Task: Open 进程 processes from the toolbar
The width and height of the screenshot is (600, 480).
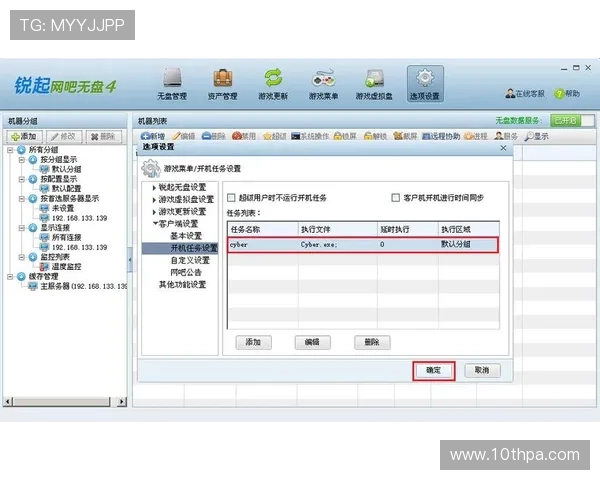Action: coord(476,136)
